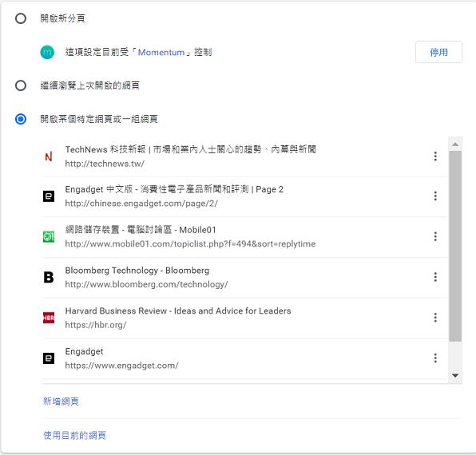Image resolution: width=476 pixels, height=455 pixels.
Task: Open three-dot menu for Bloomberg Technology
Action: click(435, 277)
